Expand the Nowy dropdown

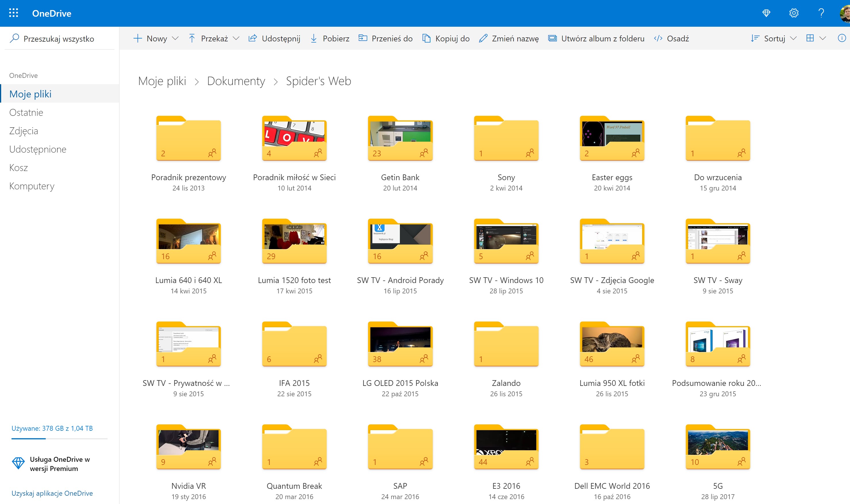(175, 39)
